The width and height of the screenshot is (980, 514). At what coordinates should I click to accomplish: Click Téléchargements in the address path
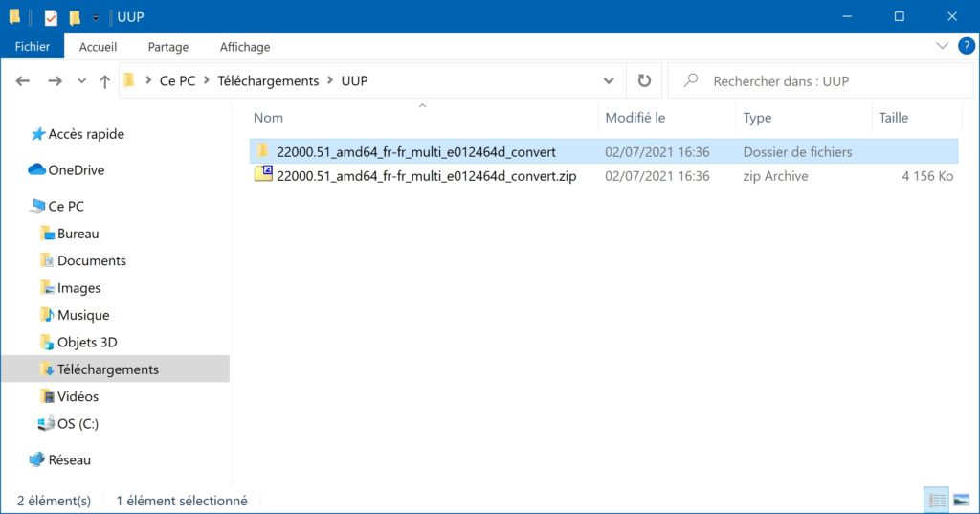[268, 80]
